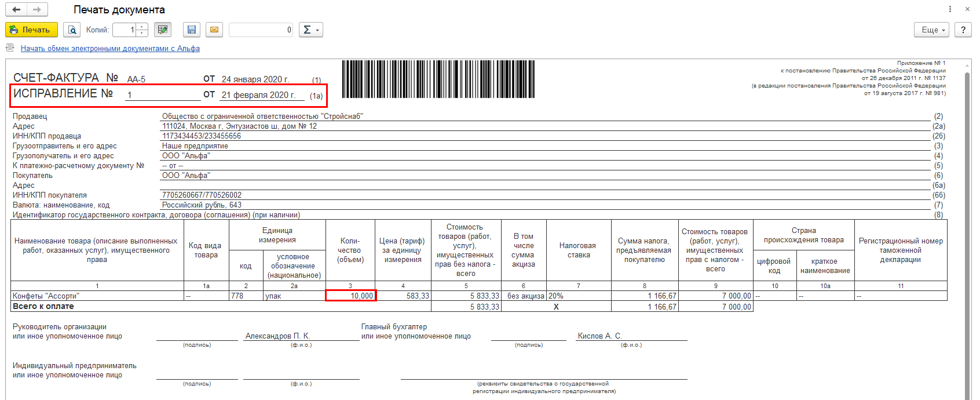The height and width of the screenshot is (400, 980).
Task: Select currency Российский рубль, 643
Action: (x=202, y=205)
